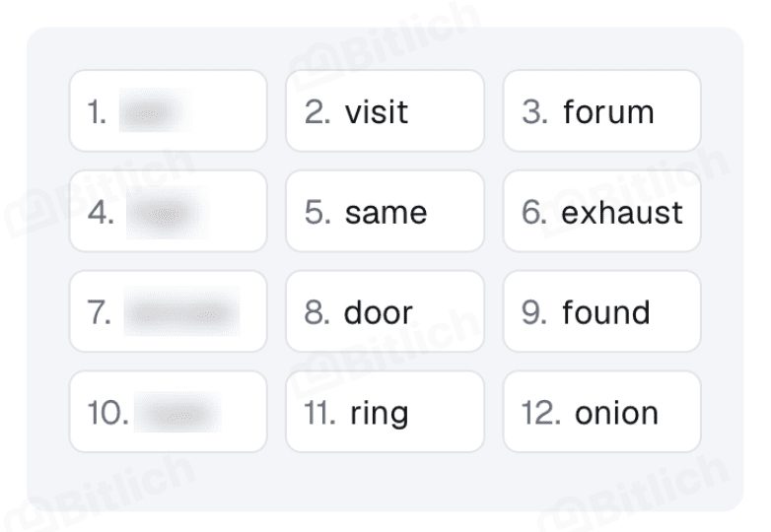Reveal the blurred word in box 1

tap(153, 111)
